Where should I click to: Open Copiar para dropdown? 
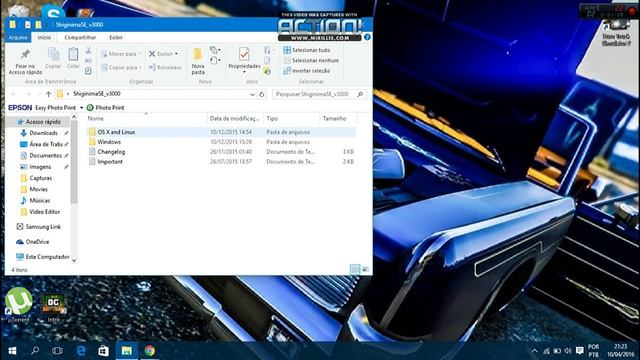coord(121,67)
